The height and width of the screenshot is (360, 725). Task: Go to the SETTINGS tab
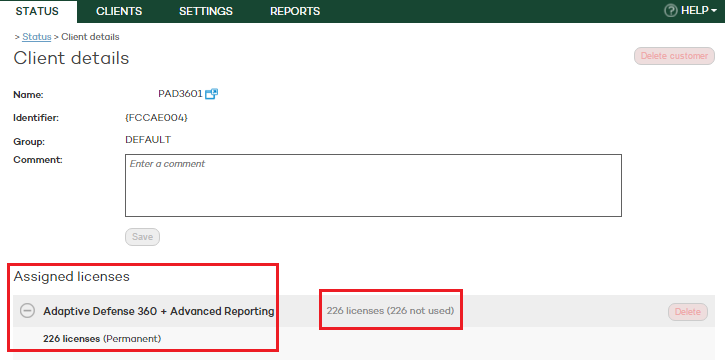coord(206,12)
